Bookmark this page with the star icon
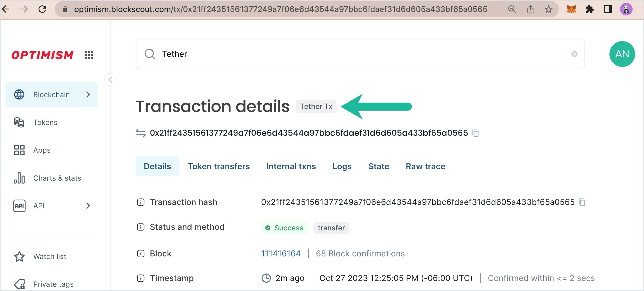 click(548, 9)
